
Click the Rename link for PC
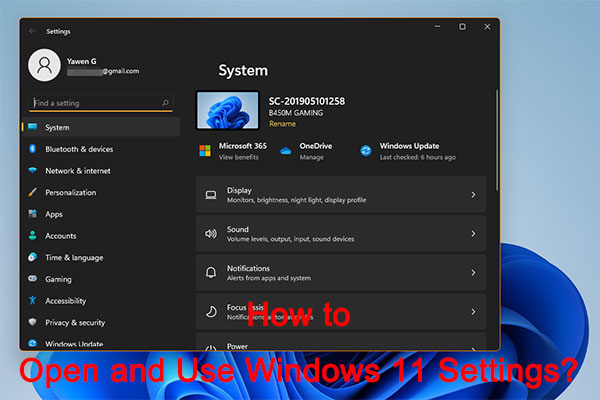282,124
